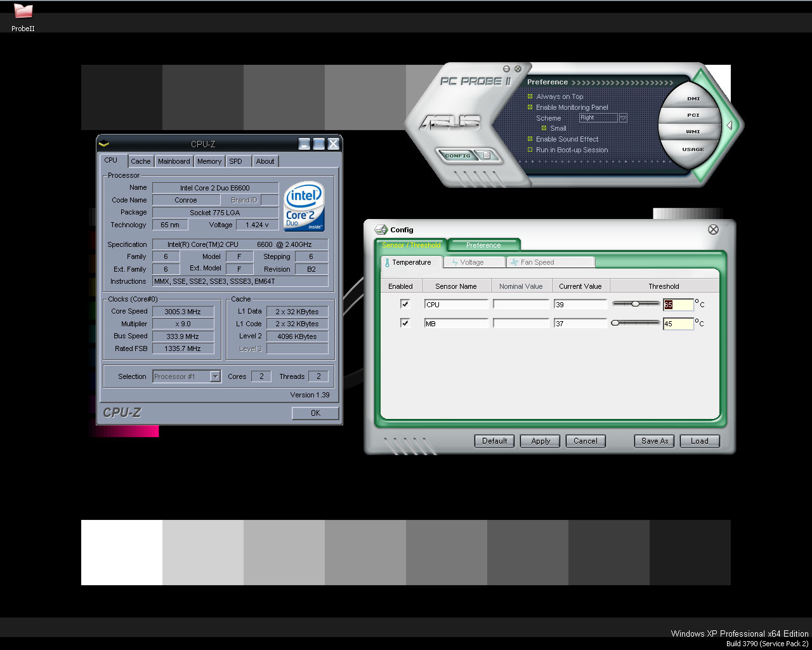Image resolution: width=812 pixels, height=650 pixels.
Task: Click the MB sensor name field
Action: point(456,324)
